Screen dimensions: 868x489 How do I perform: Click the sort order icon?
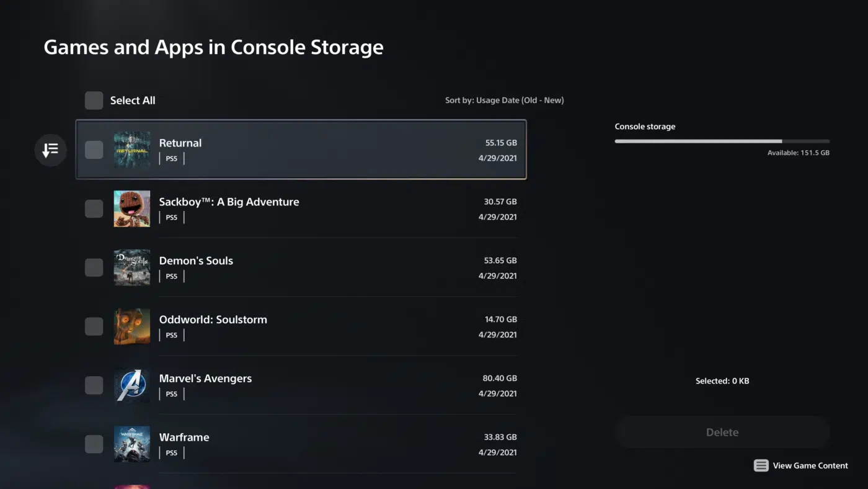[x=50, y=150]
